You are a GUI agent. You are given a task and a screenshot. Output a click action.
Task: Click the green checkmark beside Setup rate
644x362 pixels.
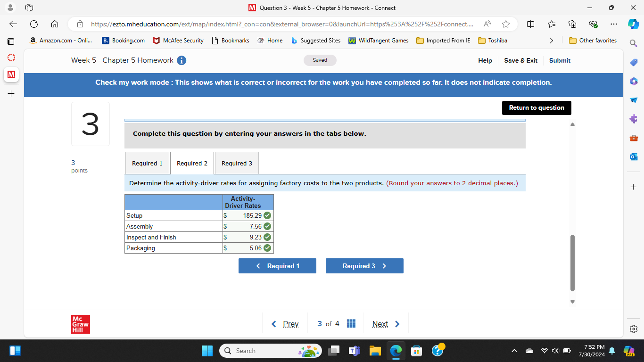coord(267,215)
